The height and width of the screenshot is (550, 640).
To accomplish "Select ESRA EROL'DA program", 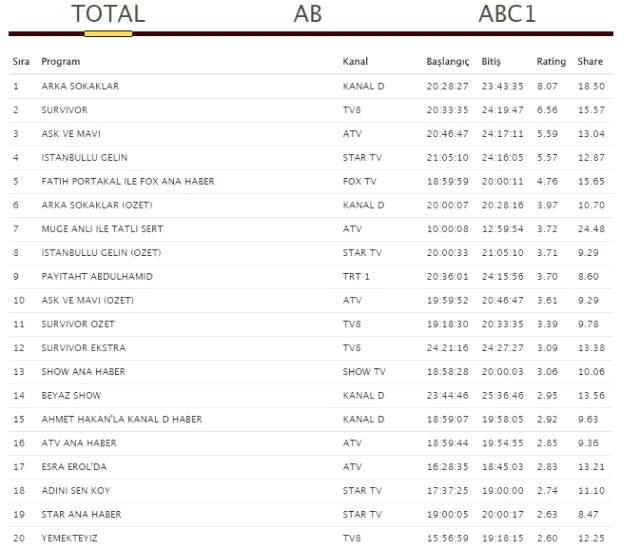I will coord(74,467).
